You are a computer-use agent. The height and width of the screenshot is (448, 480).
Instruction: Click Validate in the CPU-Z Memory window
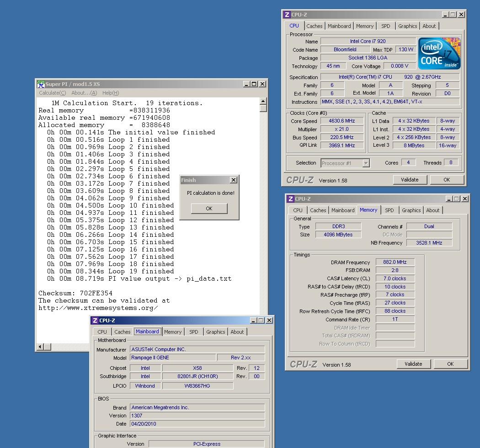pos(414,364)
